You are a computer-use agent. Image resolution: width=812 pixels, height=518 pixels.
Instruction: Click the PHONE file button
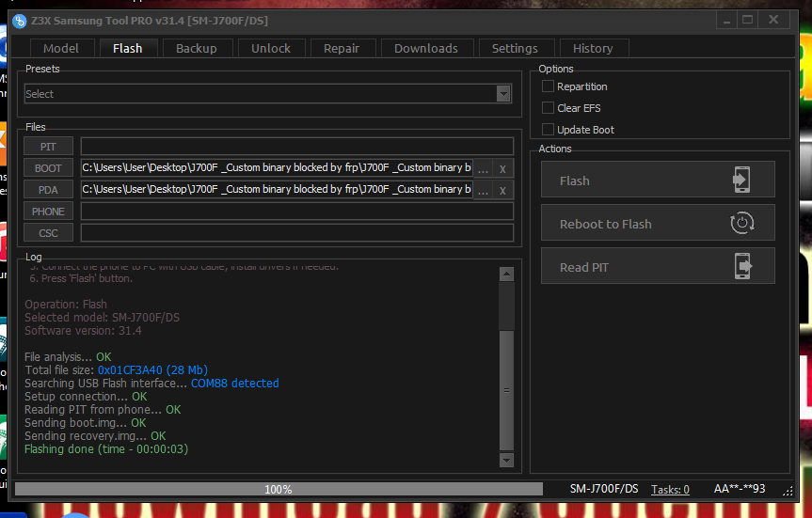[x=48, y=212]
